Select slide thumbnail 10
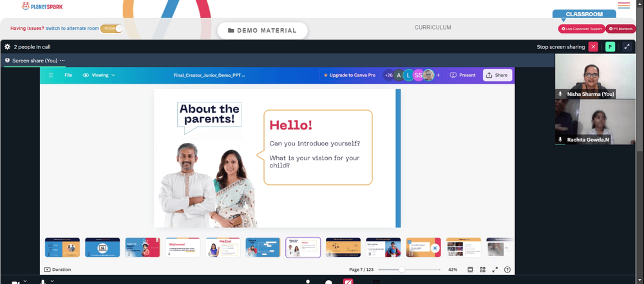Viewport: 644px width, 284px height. [x=424, y=247]
